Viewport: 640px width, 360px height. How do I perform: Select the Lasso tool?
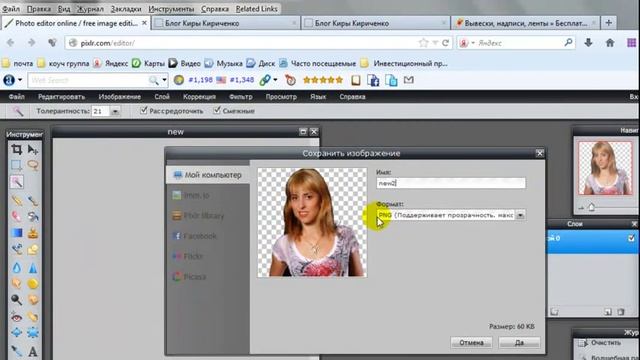click(x=33, y=165)
